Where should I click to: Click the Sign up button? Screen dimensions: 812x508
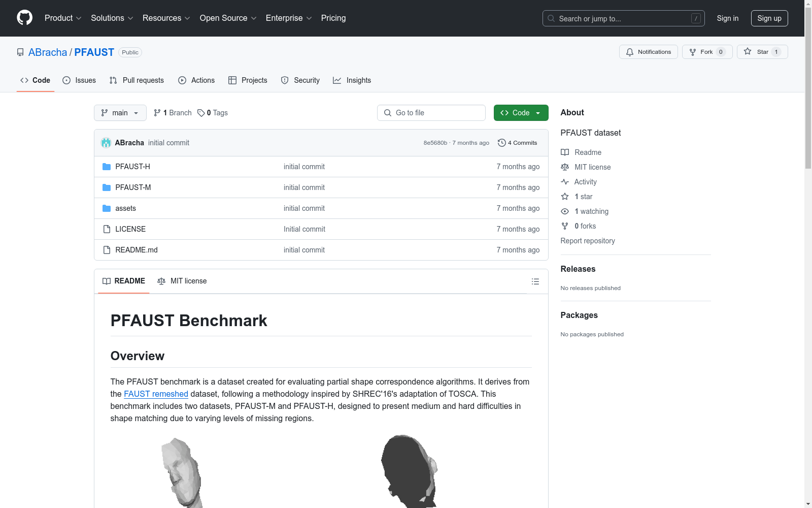coord(769,18)
